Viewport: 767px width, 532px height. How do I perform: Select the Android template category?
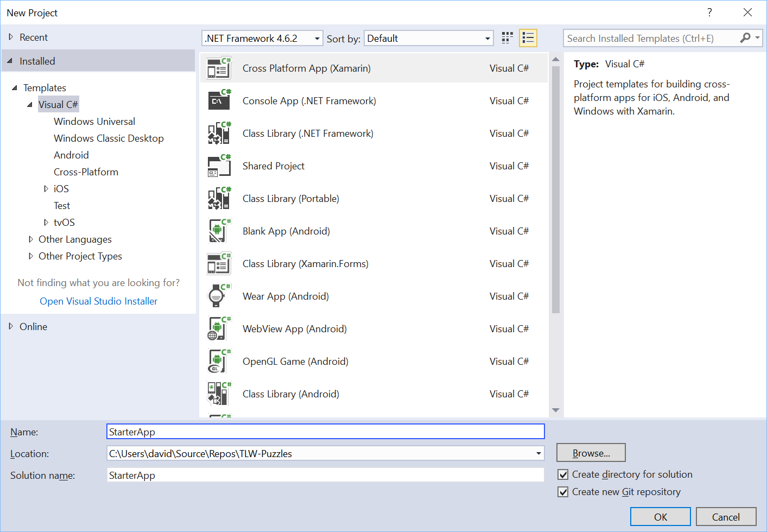(71, 155)
